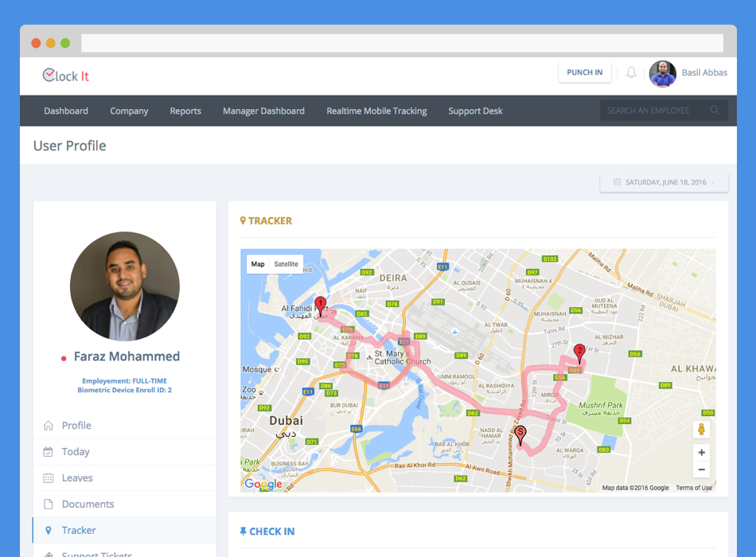Image resolution: width=756 pixels, height=557 pixels.
Task: Select the Tracker sidebar item
Action: coord(124,531)
